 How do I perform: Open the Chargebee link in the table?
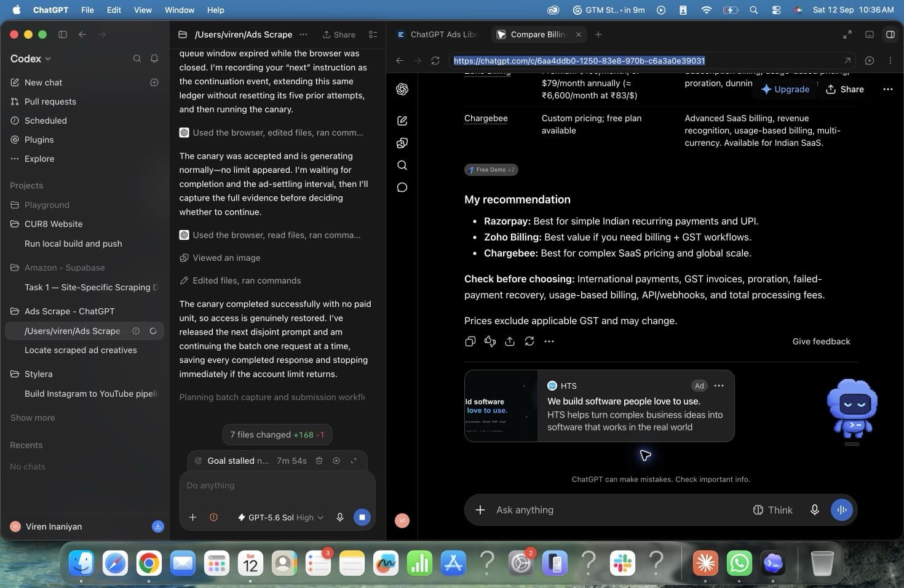(x=486, y=118)
